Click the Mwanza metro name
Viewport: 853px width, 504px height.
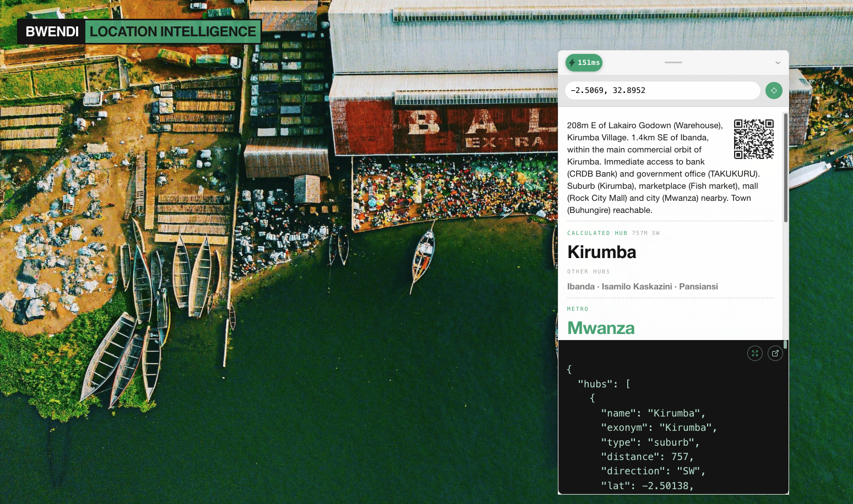[601, 328]
